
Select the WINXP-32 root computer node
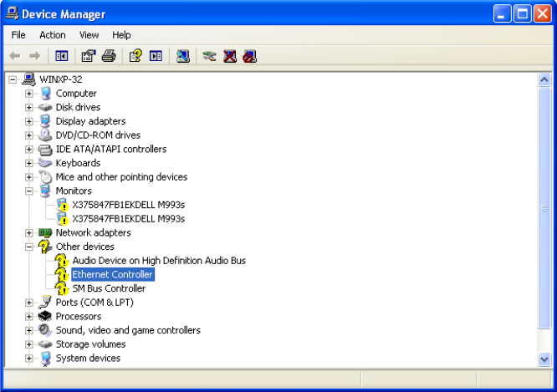tap(60, 79)
